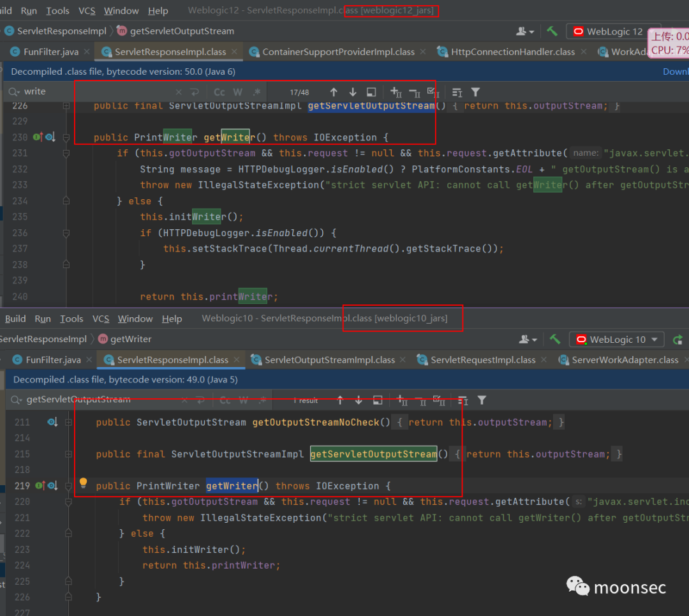Screen dimensions: 689x616
Task: Collapse the if block at line 220
Action: tap(68, 502)
